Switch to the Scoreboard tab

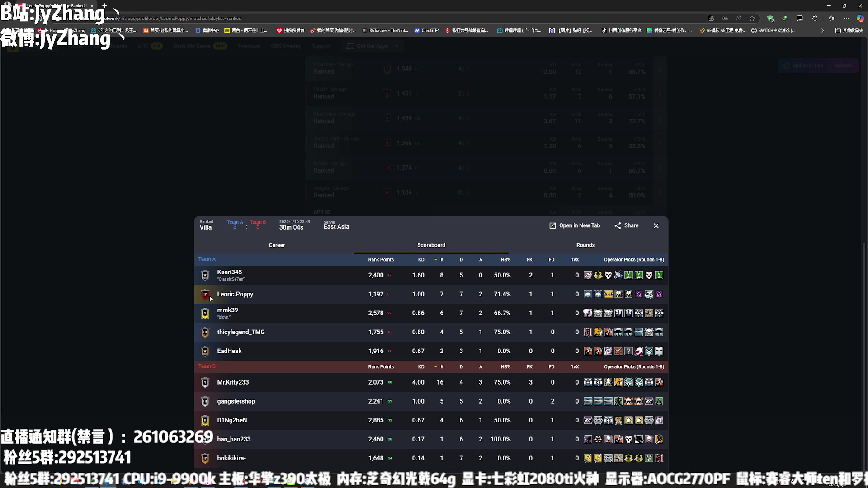(x=431, y=245)
